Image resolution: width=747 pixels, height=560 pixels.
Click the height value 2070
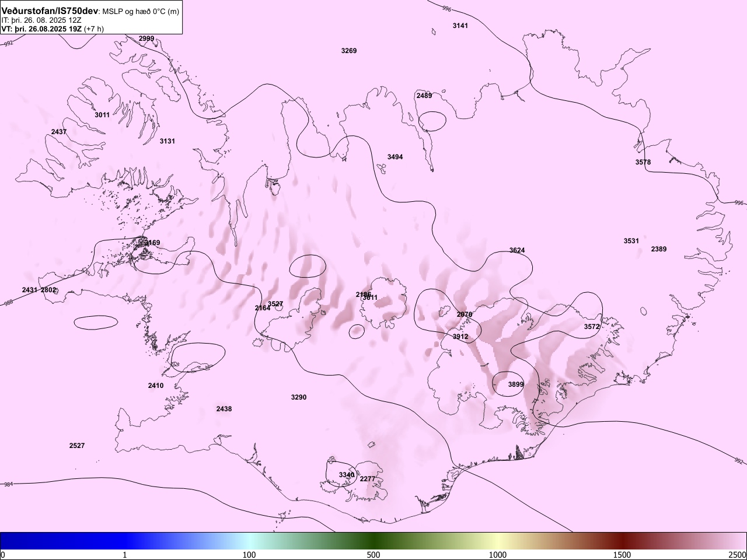pos(465,314)
